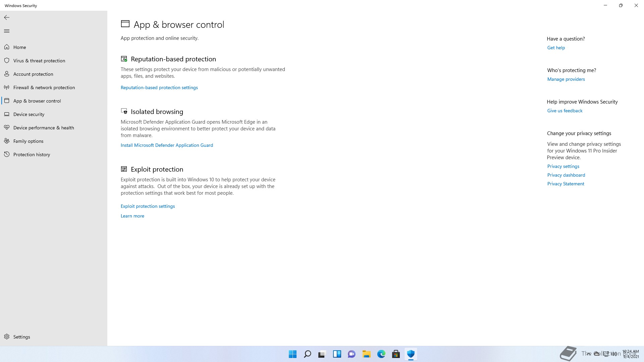This screenshot has width=644, height=362.
Task: Click the back arrow icon
Action: [x=7, y=17]
